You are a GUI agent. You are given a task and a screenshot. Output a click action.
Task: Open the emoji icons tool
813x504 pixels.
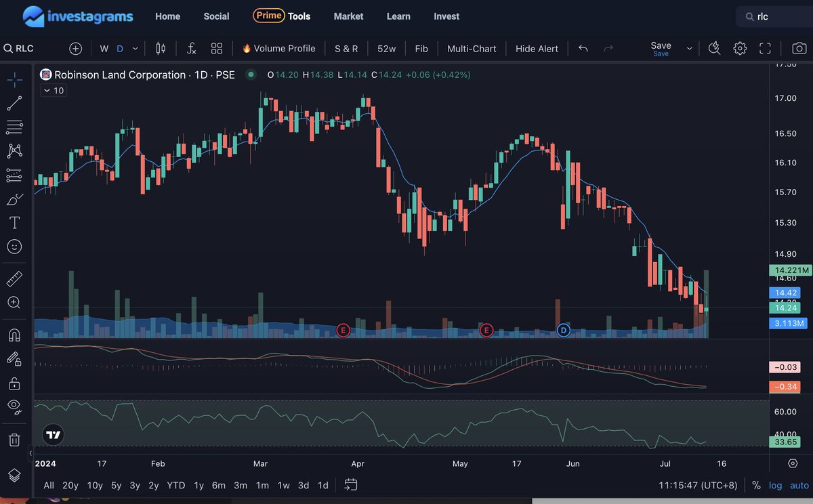click(14, 247)
